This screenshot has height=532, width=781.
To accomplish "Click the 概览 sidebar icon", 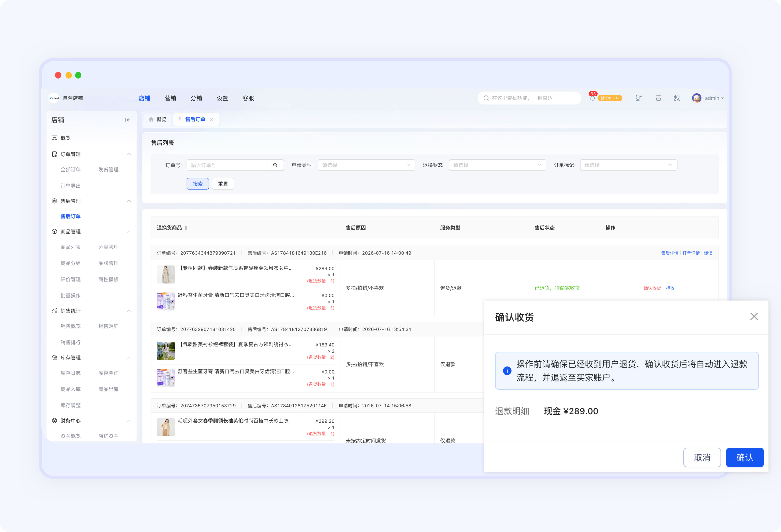I will 54,138.
